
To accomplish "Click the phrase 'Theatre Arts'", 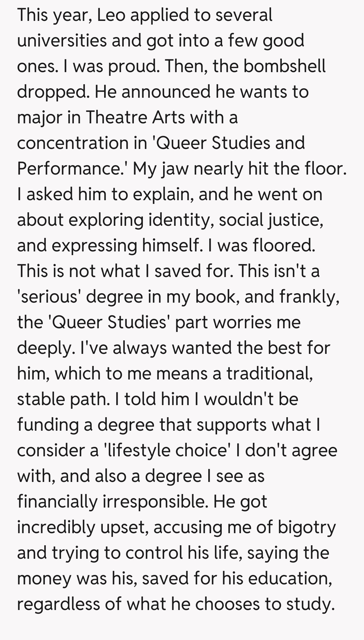I will click(135, 118).
